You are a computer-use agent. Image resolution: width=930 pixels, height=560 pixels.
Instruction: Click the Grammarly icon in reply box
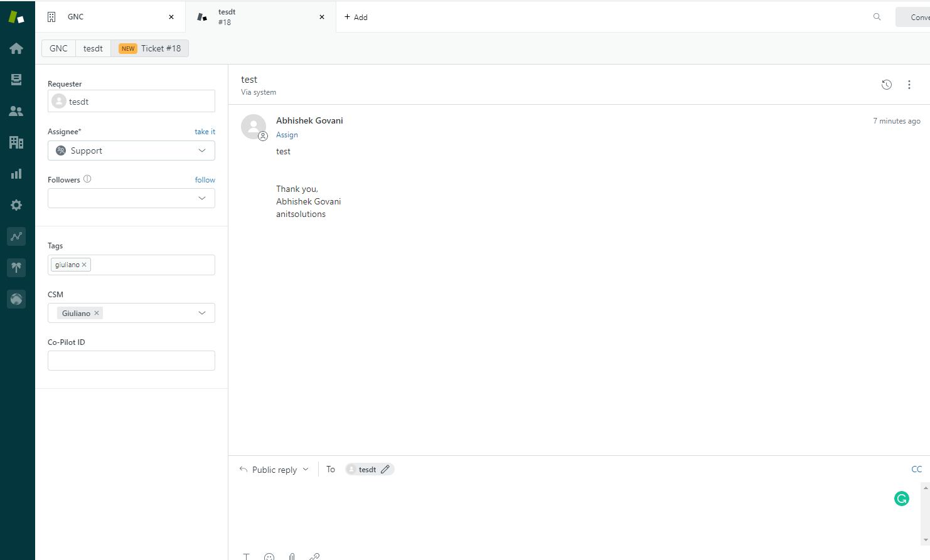pos(901,499)
